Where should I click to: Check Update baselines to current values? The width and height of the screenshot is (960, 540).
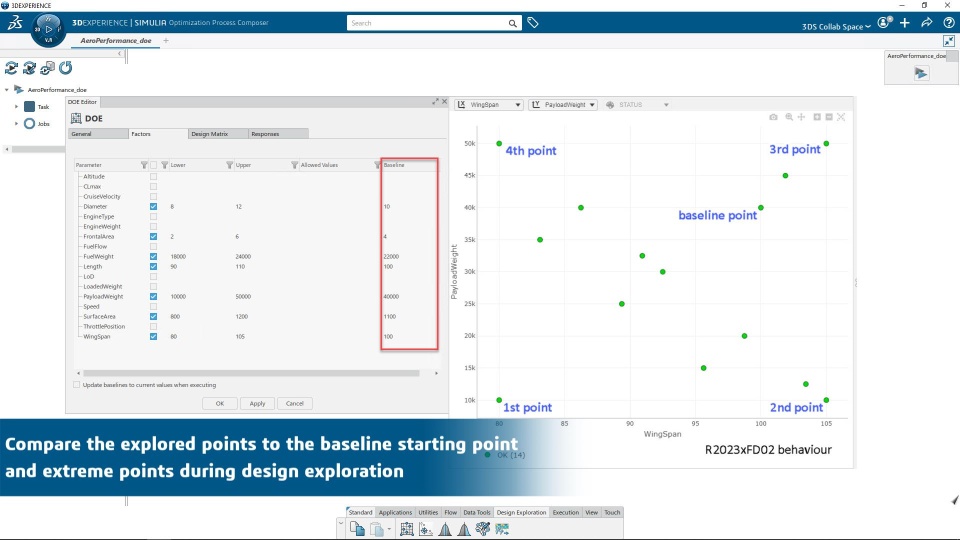point(77,385)
